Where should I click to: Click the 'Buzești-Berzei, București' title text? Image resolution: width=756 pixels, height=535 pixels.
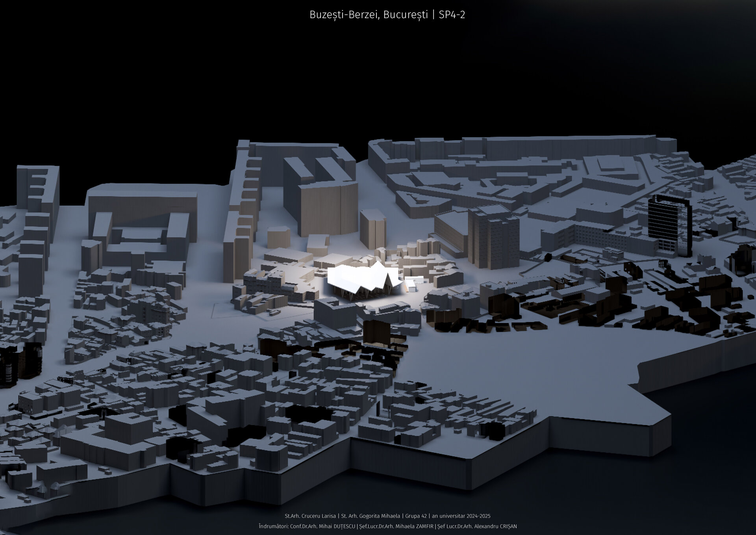(369, 15)
